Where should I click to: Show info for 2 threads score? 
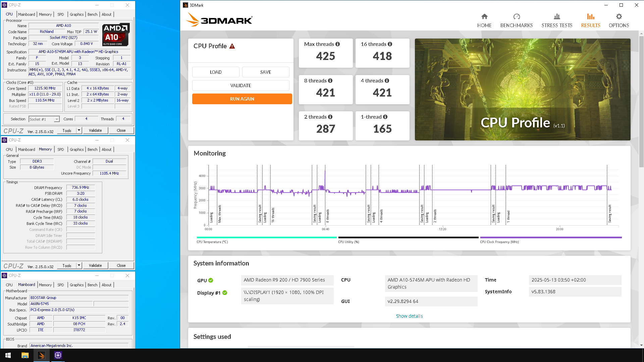330,117
